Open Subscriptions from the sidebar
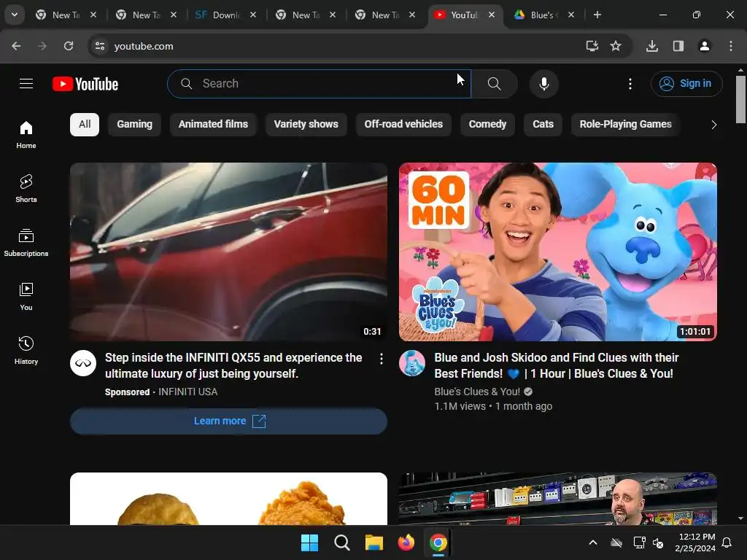This screenshot has height=560, width=747. pos(26,242)
